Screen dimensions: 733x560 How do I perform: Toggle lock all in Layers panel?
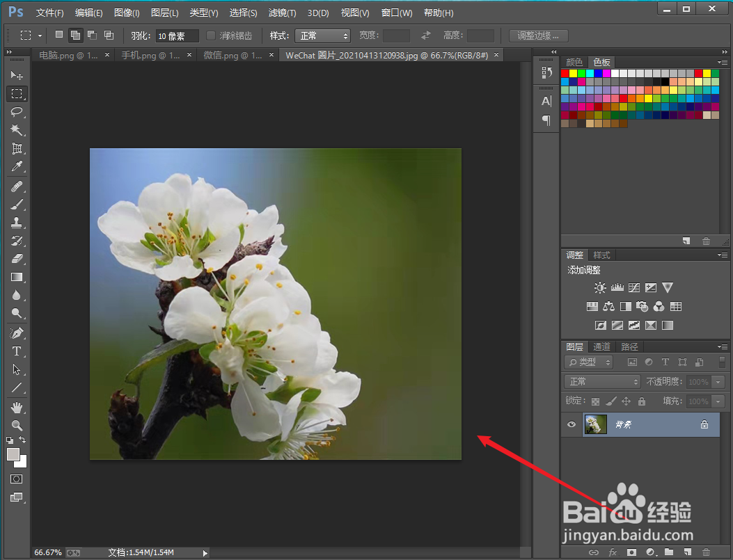tap(642, 401)
